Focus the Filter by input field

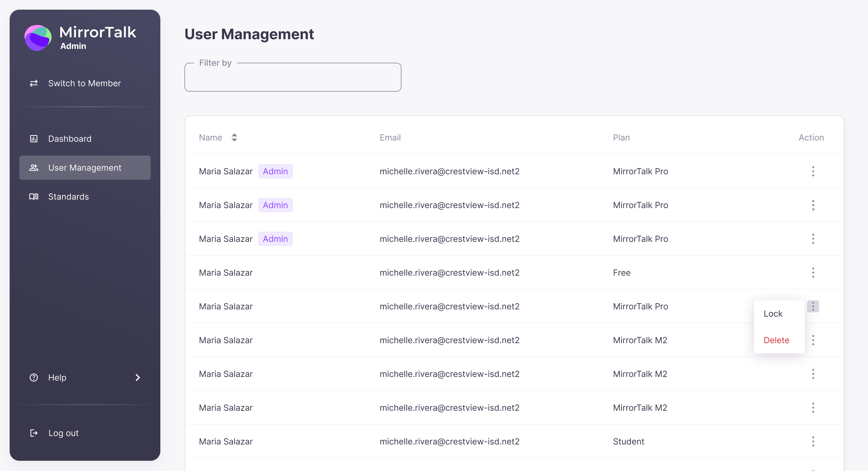(293, 77)
